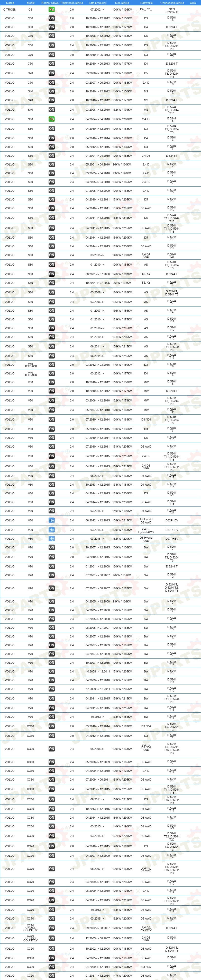
Task: Click ON fuel icon in V70 129kW row
Action: pos(51,680)
